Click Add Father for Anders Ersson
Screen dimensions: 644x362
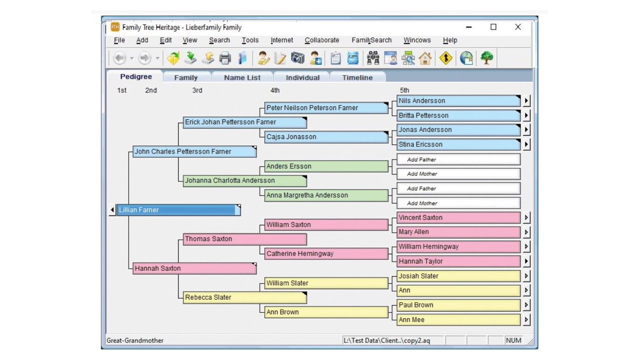tap(458, 159)
